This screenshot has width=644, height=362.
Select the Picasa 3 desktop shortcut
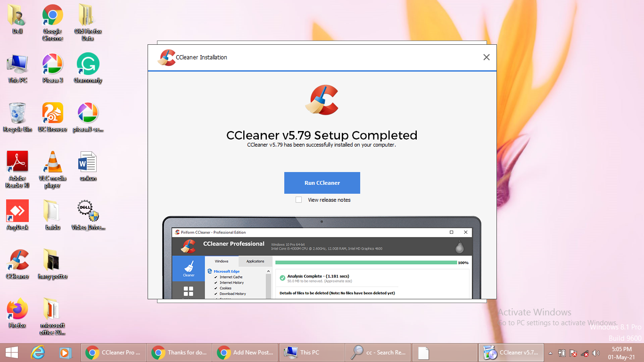click(x=53, y=68)
